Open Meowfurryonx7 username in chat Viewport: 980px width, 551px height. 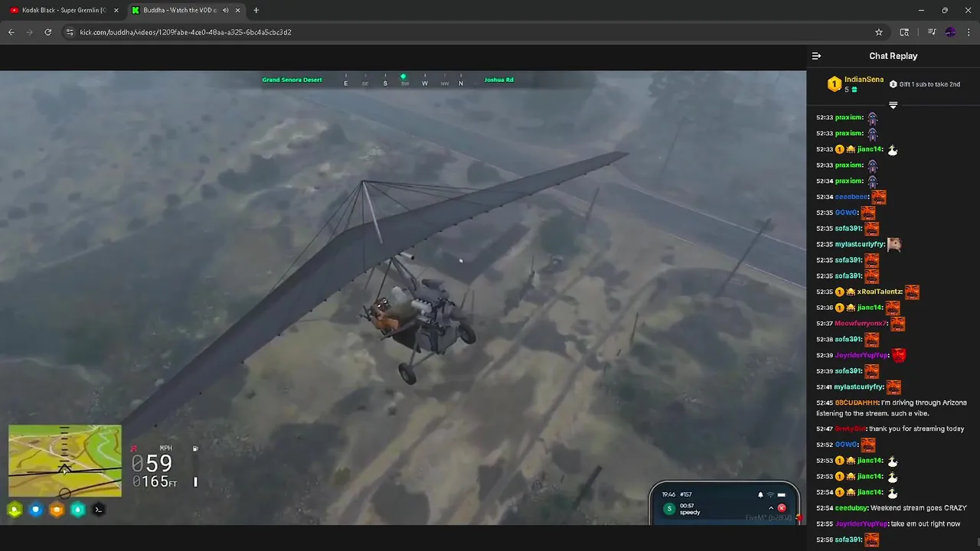click(861, 324)
